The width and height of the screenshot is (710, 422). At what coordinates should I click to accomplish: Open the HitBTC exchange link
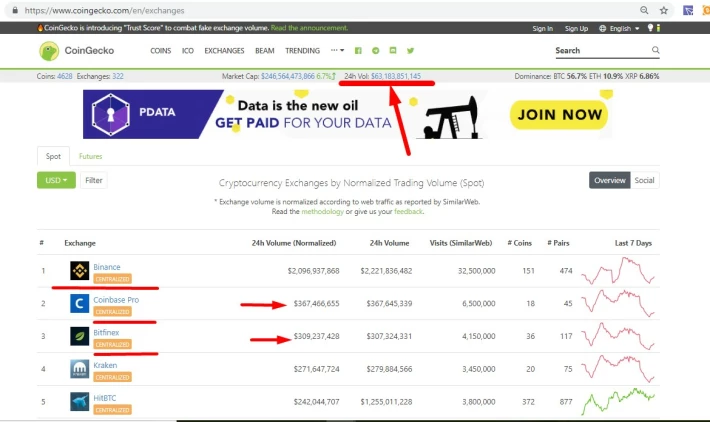105,398
